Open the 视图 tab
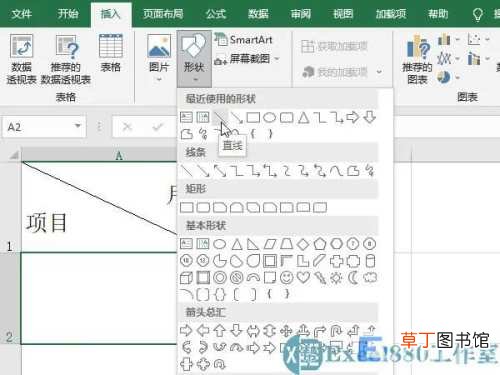This screenshot has height=375, width=500. coord(343,14)
